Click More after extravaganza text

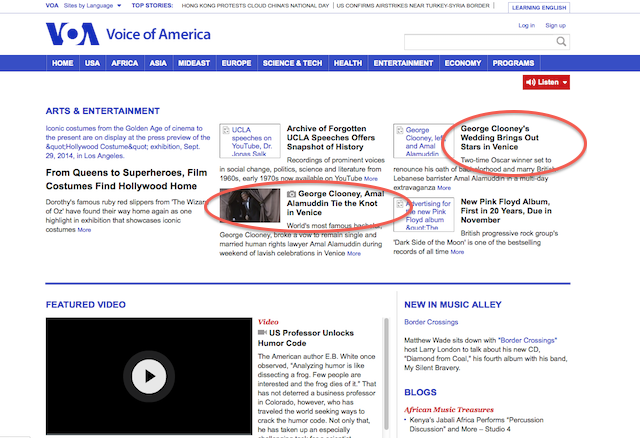click(x=444, y=188)
